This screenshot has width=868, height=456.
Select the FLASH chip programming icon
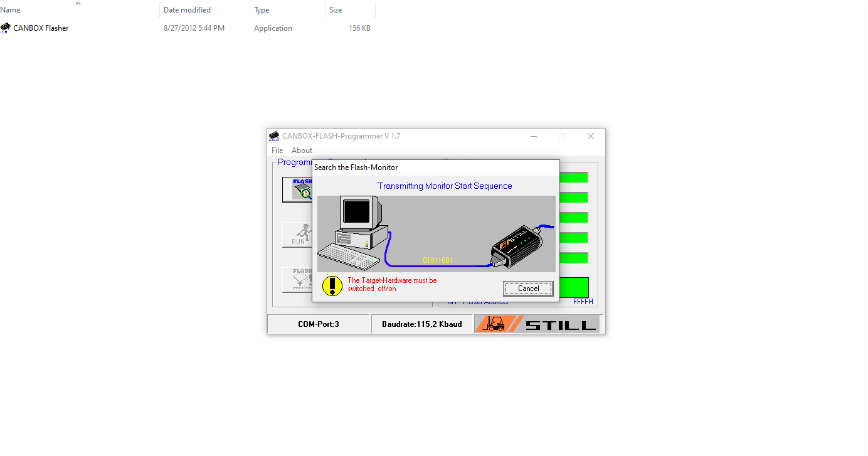coord(301,189)
